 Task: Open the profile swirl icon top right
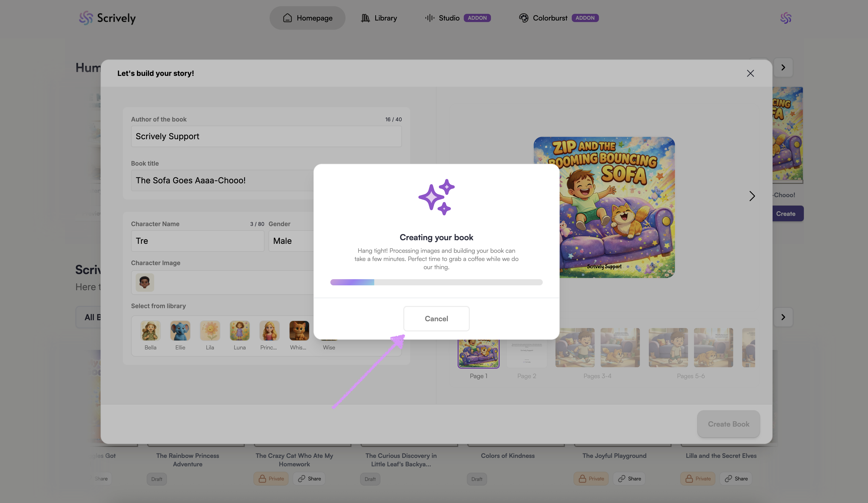[x=785, y=18]
